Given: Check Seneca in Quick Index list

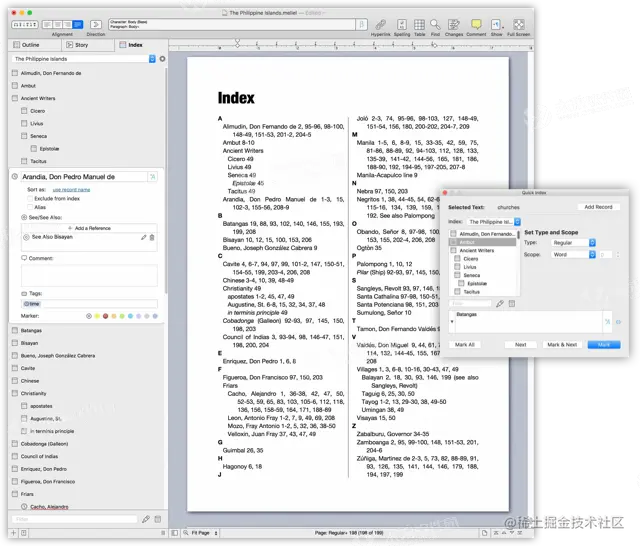Looking at the screenshot, I should [x=458, y=275].
